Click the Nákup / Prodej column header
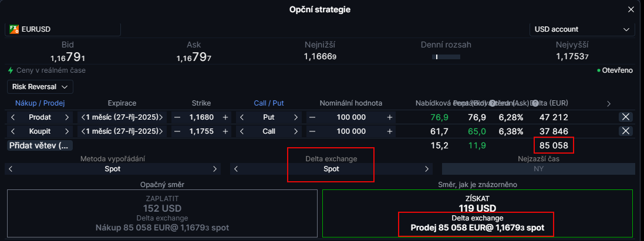This screenshot has height=241, width=644. [40, 103]
